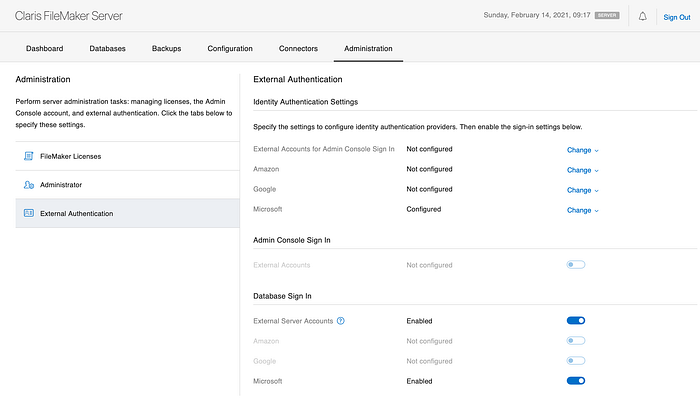Turn off Microsoft database sign-in toggle
Screen dimensions: 700x404
(x=575, y=381)
